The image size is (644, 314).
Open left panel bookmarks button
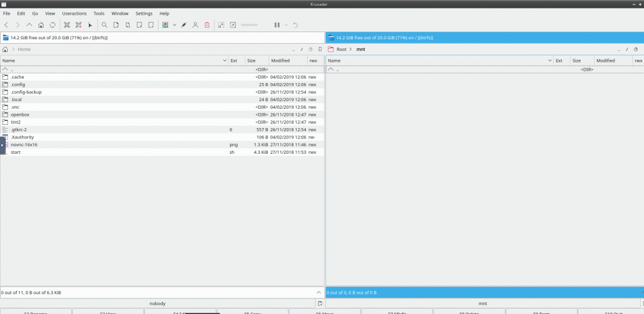click(320, 50)
